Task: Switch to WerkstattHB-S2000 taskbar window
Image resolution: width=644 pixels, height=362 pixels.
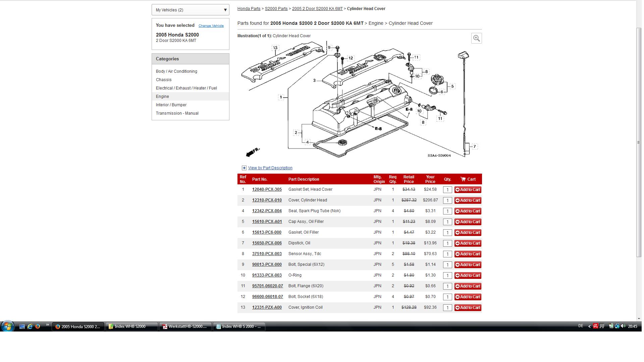Action: [185, 326]
